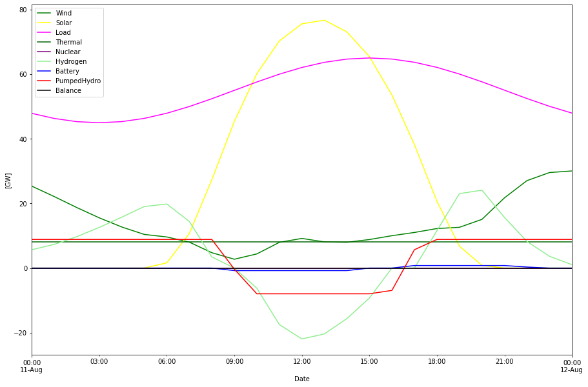Click the Date x-axis label

302,379
